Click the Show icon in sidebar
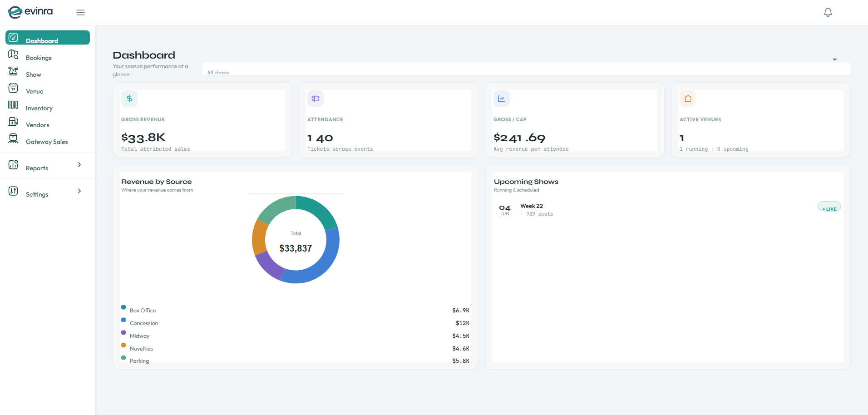Image resolution: width=868 pixels, height=415 pixels. pos(13,71)
